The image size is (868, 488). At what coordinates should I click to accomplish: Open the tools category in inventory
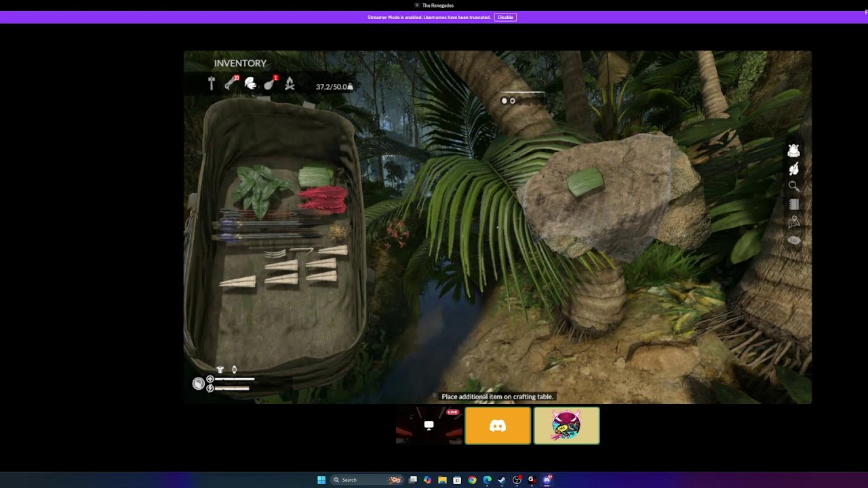212,83
